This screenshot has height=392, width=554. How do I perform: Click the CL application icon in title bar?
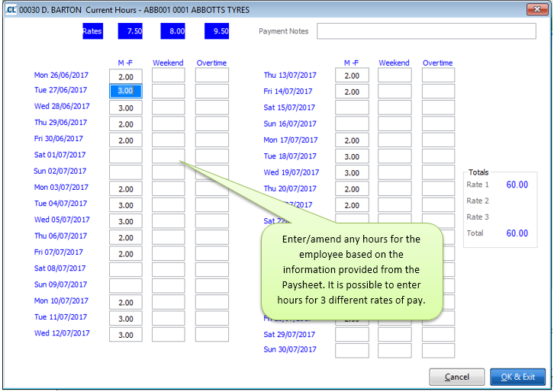pos(11,10)
